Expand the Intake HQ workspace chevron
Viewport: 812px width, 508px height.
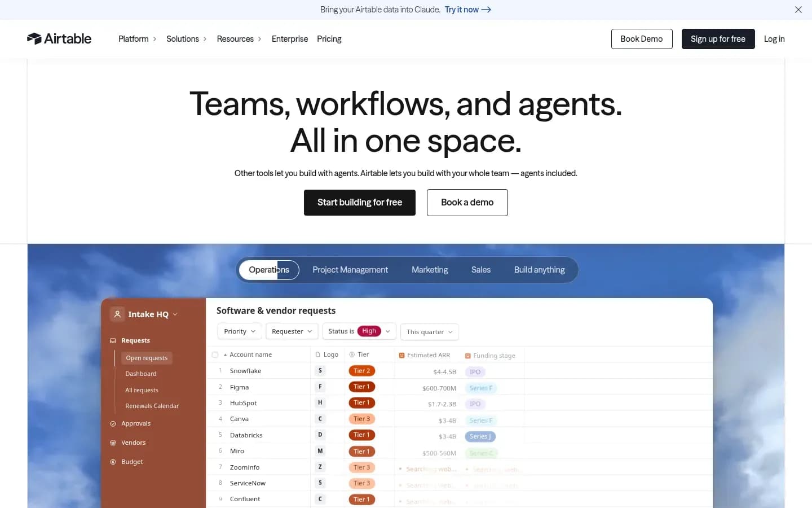tap(175, 314)
